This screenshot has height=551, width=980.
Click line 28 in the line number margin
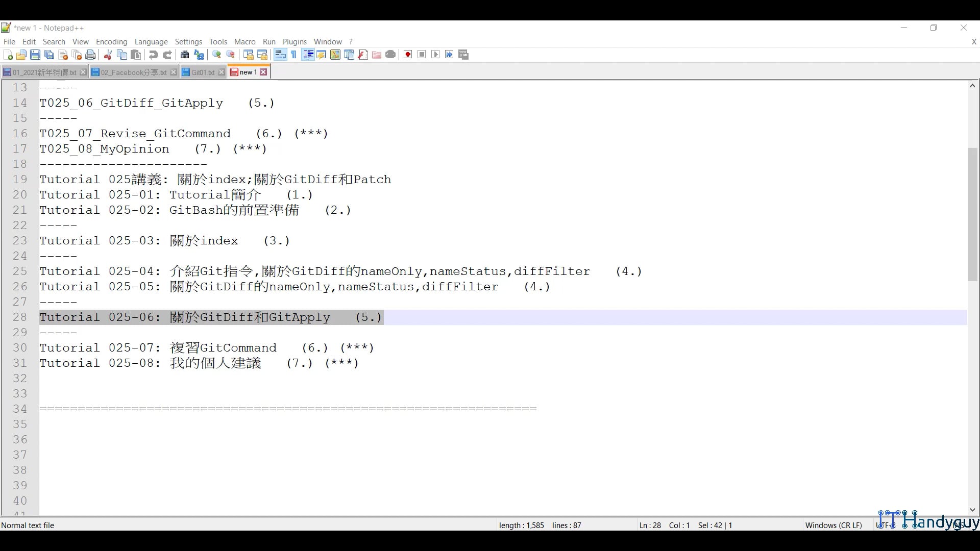20,317
